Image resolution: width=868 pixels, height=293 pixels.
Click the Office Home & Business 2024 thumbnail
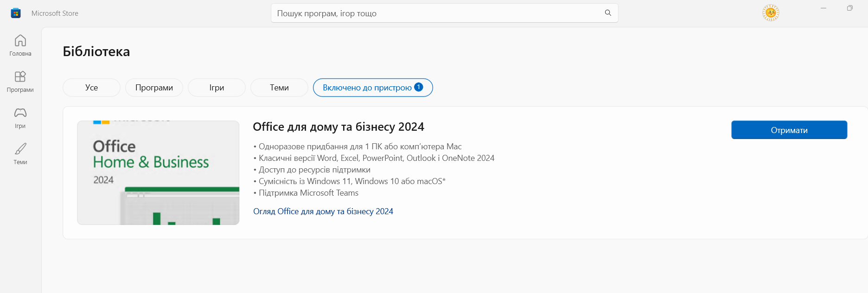click(158, 173)
